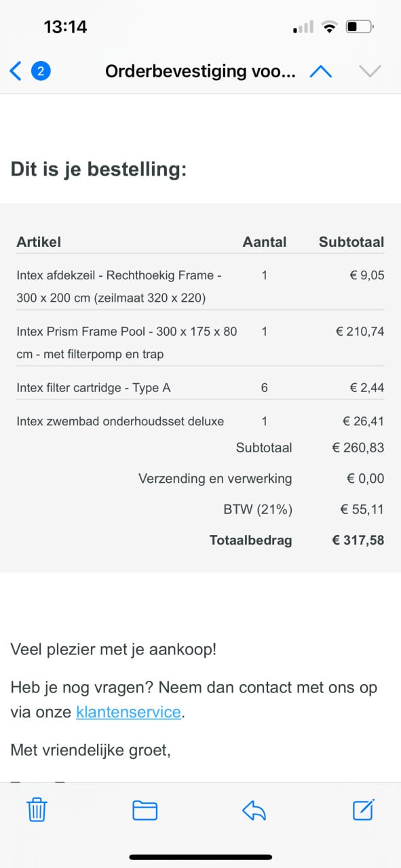Tap the Intex filter cartridge Type A row

[x=200, y=388]
